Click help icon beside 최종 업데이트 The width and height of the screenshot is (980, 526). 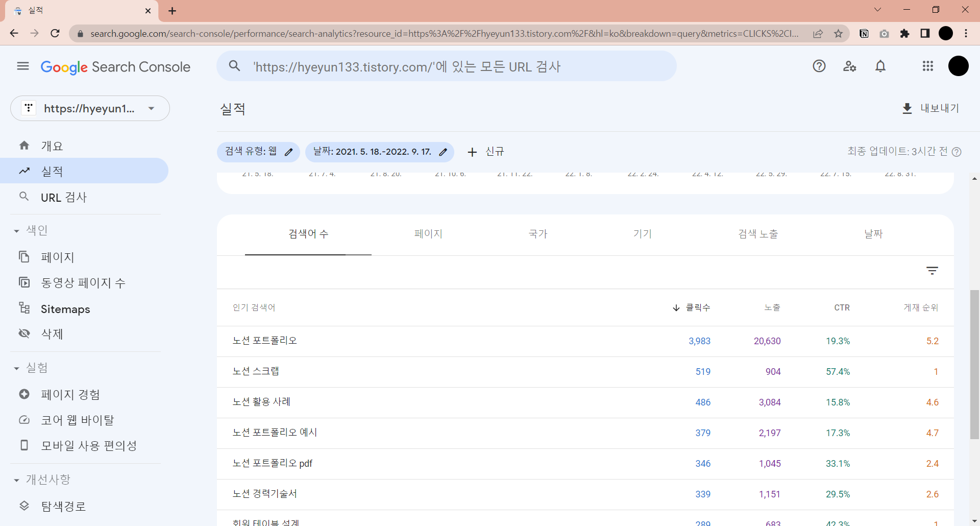[x=957, y=152]
